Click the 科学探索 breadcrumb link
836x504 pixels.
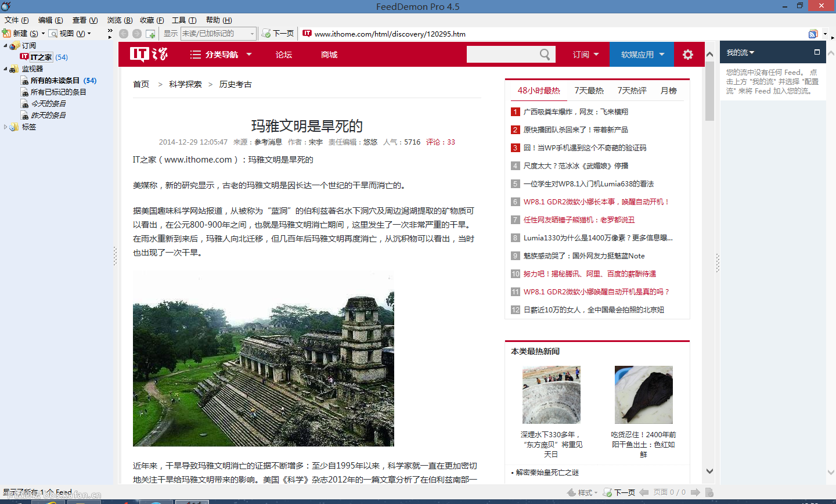click(x=185, y=84)
